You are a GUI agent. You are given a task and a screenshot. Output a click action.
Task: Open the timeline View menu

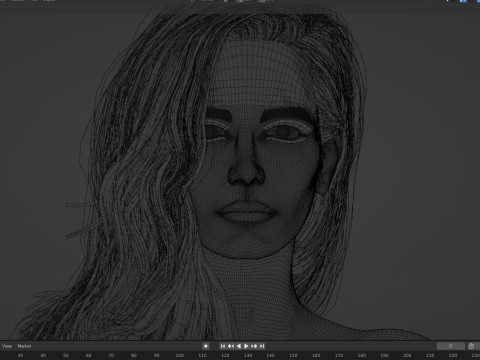[7, 346]
